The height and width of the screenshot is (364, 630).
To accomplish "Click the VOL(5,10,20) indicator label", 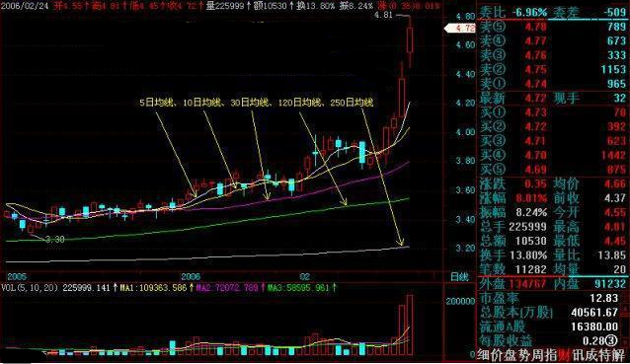I will click(x=31, y=287).
